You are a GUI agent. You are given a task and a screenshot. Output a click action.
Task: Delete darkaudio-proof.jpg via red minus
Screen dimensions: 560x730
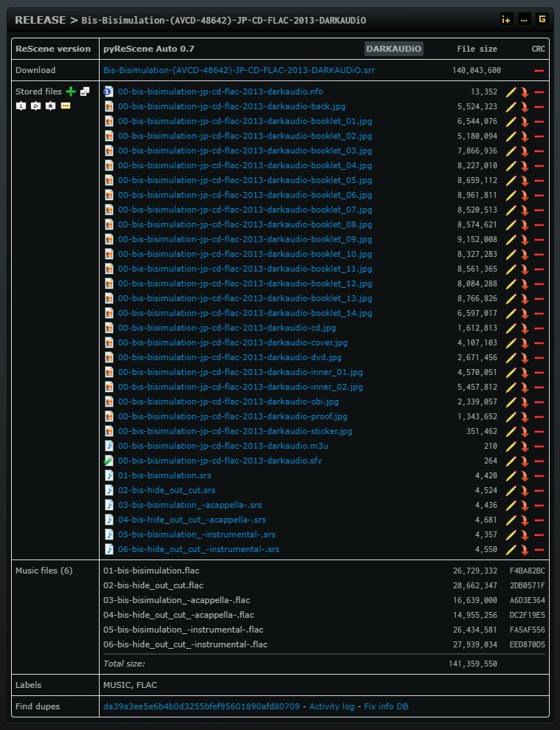pyautogui.click(x=539, y=417)
